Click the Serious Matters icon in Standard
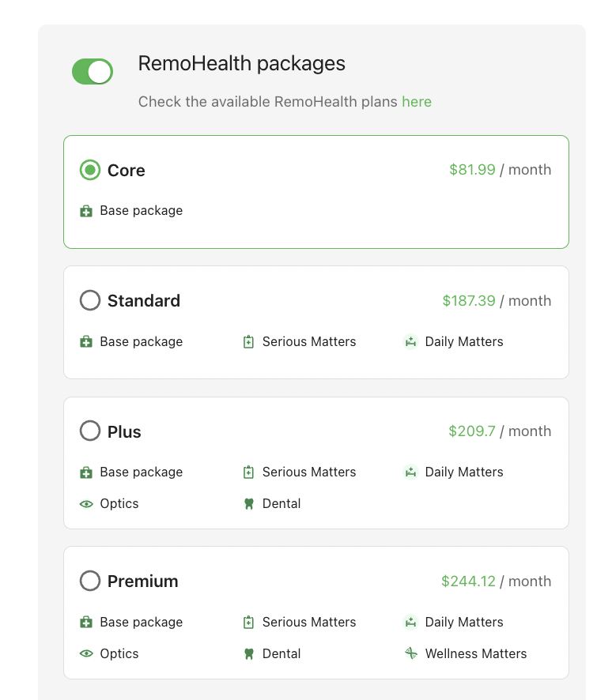This screenshot has height=700, width=612. (x=248, y=342)
